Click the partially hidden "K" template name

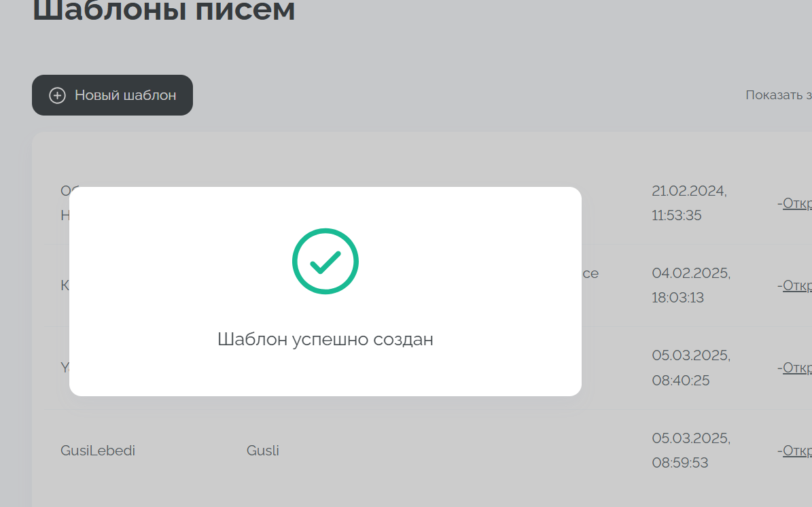tap(65, 285)
